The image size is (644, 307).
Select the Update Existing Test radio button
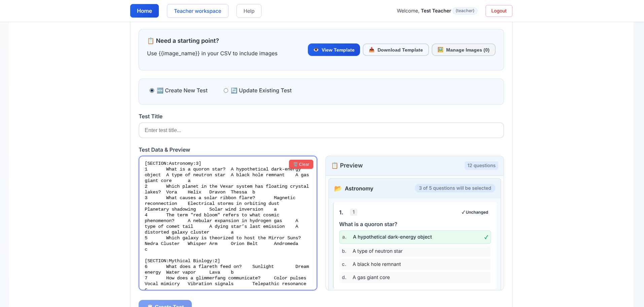(226, 90)
